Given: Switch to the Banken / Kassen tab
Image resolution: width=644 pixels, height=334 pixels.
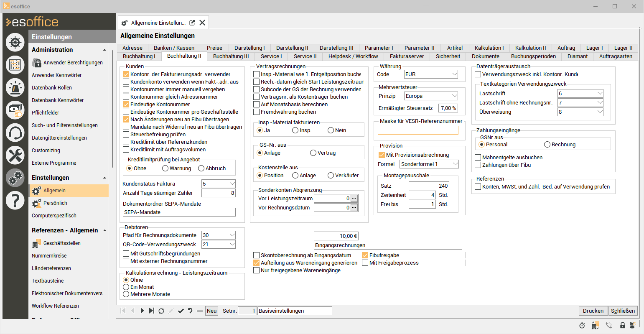Looking at the screenshot, I should click(174, 48).
